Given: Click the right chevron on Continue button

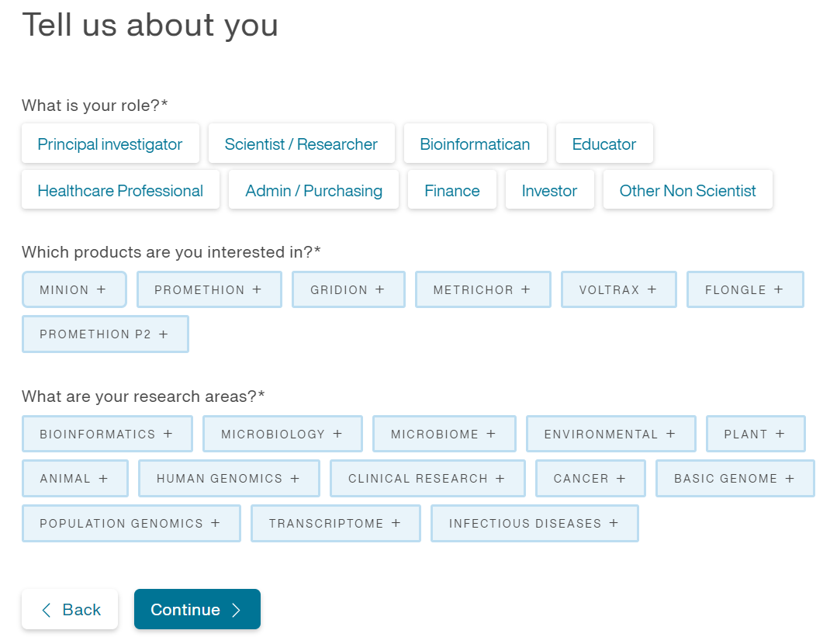Looking at the screenshot, I should tap(237, 610).
